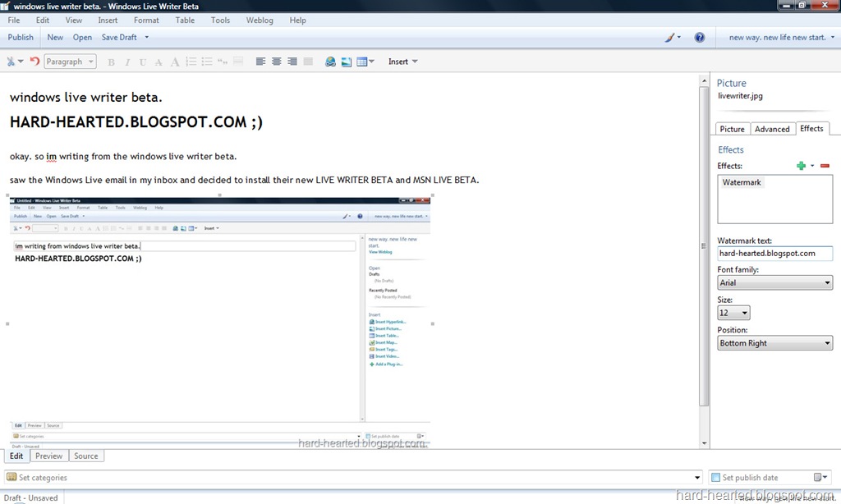Open the Set categories dropdown
841x504 pixels.
(x=353, y=478)
